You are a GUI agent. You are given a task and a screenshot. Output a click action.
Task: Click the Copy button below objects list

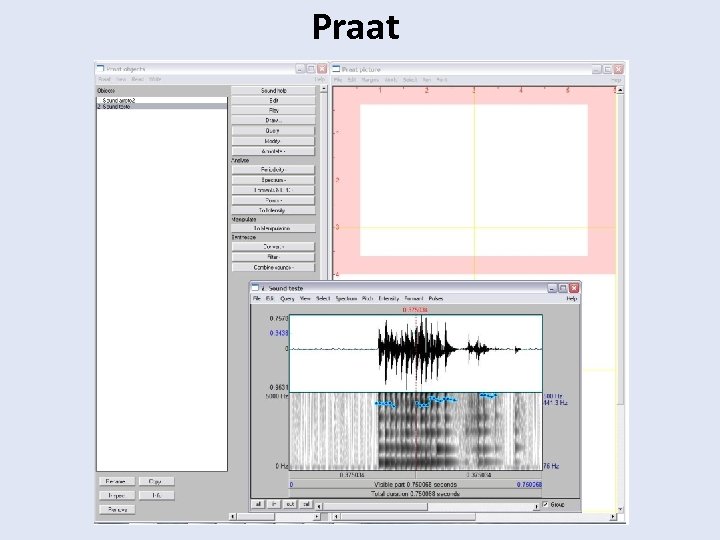click(156, 481)
